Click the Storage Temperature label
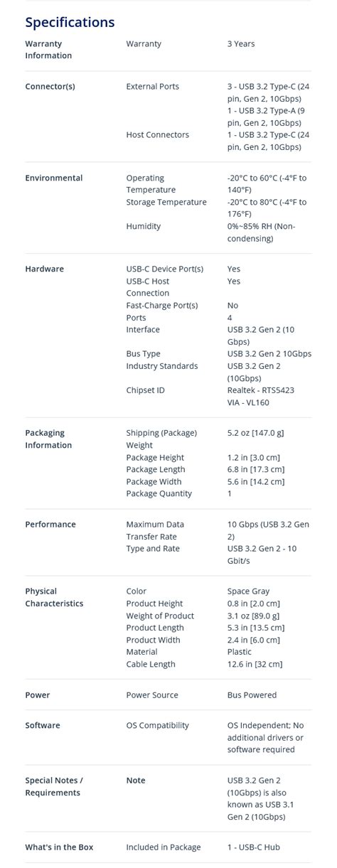Viewport: 337px width, 868px height. (166, 203)
